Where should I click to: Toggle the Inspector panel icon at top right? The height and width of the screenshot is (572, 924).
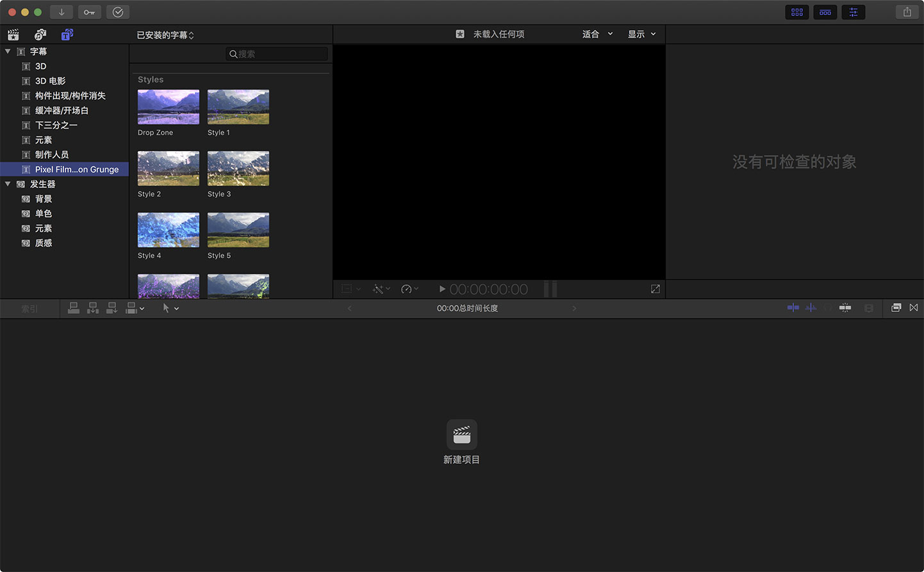853,12
